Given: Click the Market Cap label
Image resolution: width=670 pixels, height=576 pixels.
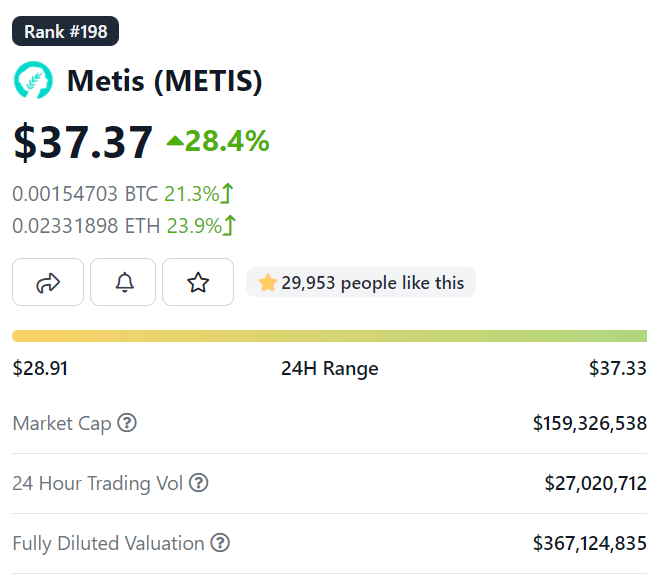Looking at the screenshot, I should 62,423.
